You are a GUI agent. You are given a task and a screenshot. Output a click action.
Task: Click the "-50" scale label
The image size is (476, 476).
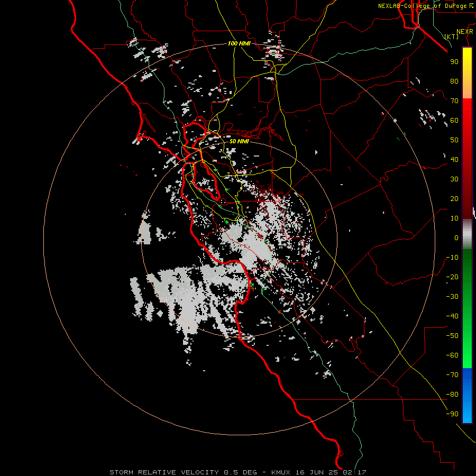click(452, 336)
